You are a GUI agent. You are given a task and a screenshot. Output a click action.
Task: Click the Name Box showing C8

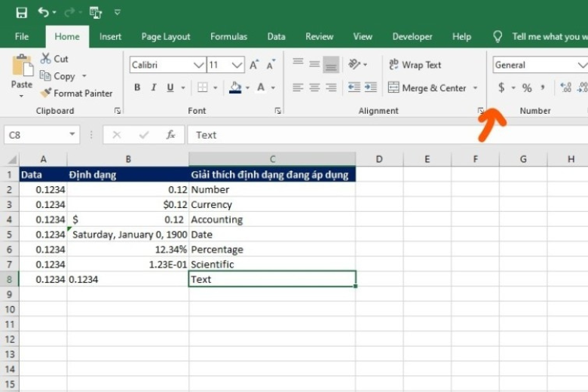[x=36, y=135]
